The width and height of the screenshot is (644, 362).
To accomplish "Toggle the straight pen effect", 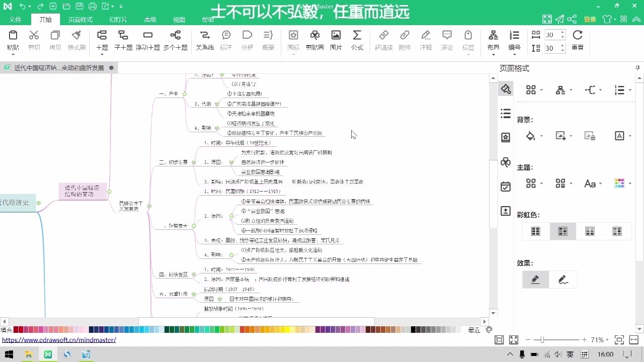I will coord(536,280).
